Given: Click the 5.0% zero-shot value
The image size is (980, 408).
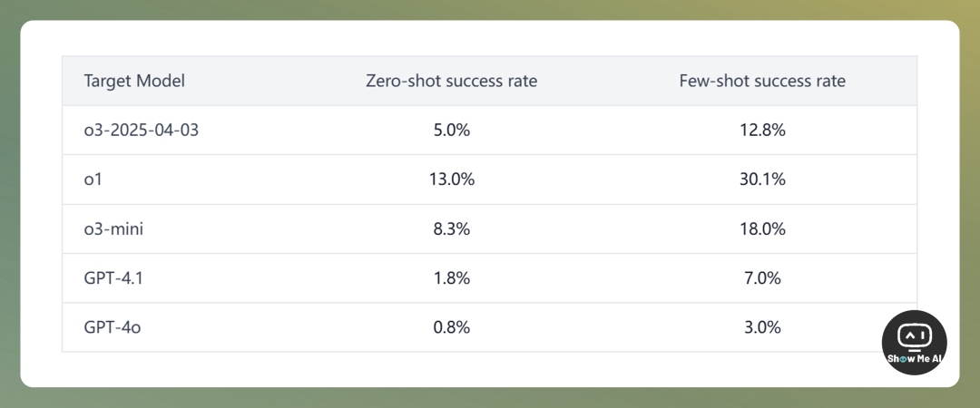Looking at the screenshot, I should click(x=452, y=130).
